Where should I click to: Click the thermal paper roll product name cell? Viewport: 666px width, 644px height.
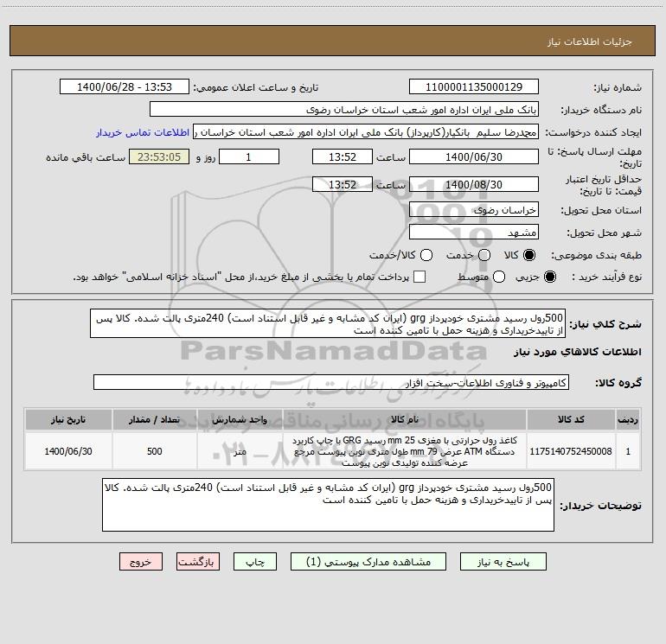click(405, 451)
